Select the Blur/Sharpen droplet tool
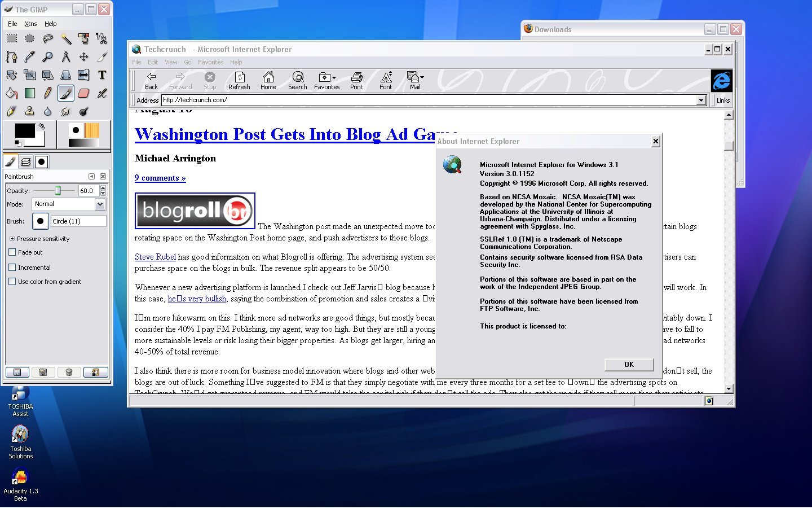The width and height of the screenshot is (812, 508). pyautogui.click(x=48, y=111)
